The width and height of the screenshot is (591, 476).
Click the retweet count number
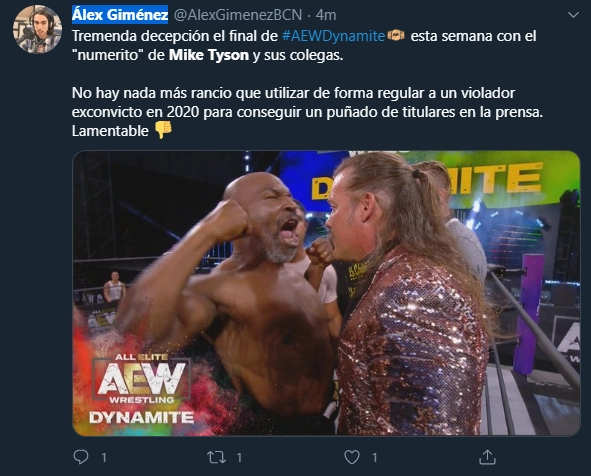tap(239, 458)
